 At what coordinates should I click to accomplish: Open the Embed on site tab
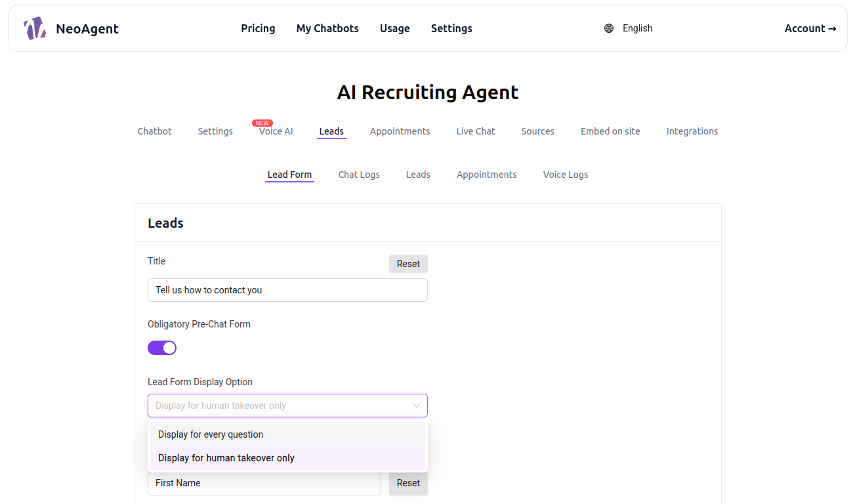coord(610,131)
